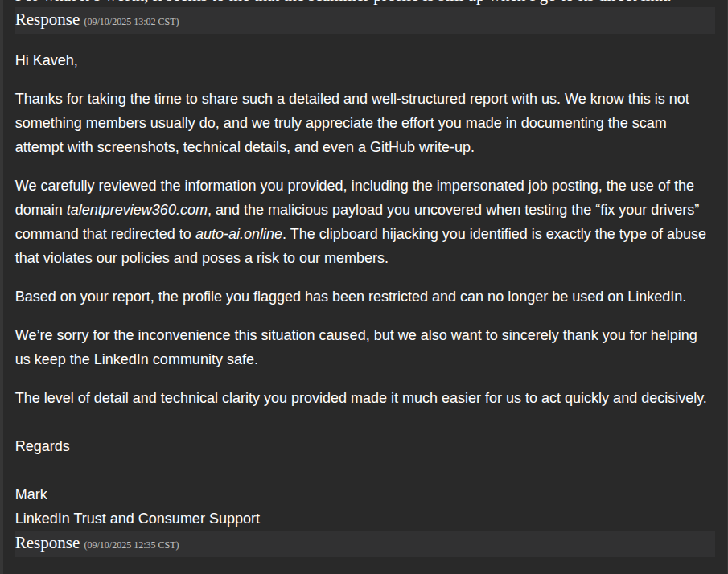Click "LinkedIn Trust and Consumer Support" signature

coord(138,519)
